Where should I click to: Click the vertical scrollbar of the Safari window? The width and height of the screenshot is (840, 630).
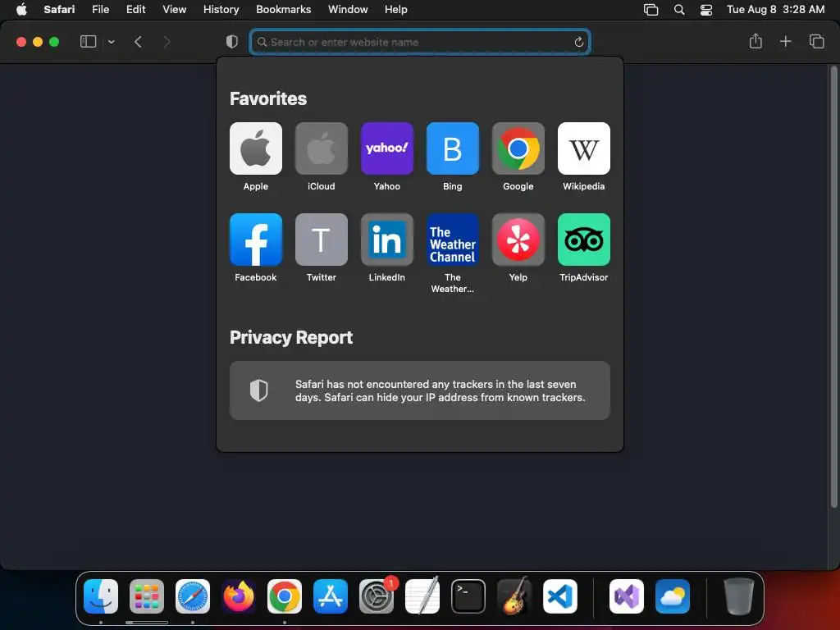click(x=833, y=286)
